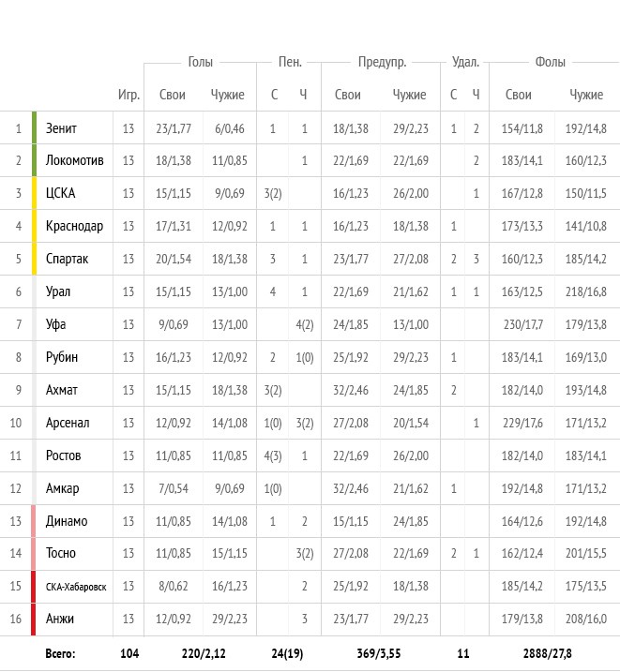This screenshot has height=672, width=620.
Task: Click the Удал. column group header
Action: pyautogui.click(x=465, y=62)
